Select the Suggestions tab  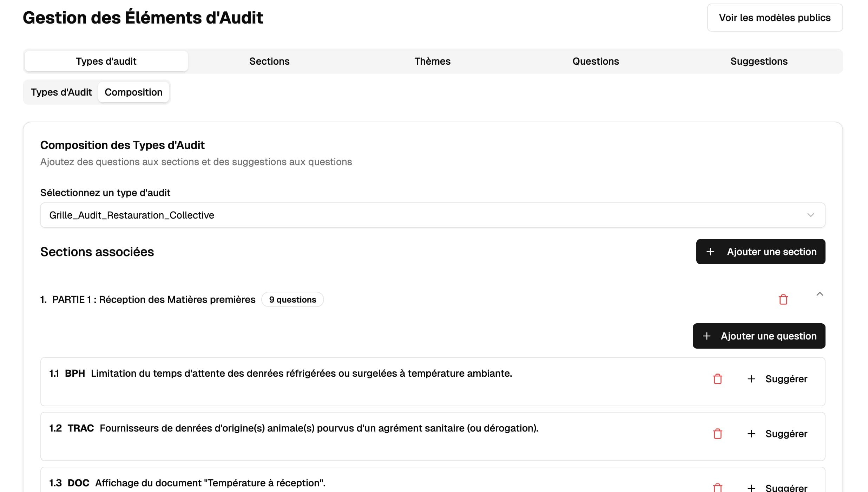point(759,61)
